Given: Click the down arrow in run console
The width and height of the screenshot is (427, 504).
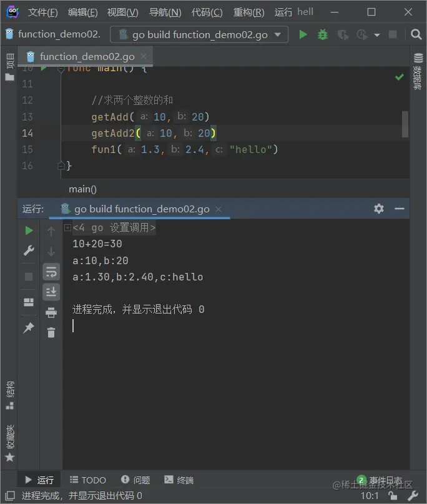Looking at the screenshot, I should tap(51, 251).
